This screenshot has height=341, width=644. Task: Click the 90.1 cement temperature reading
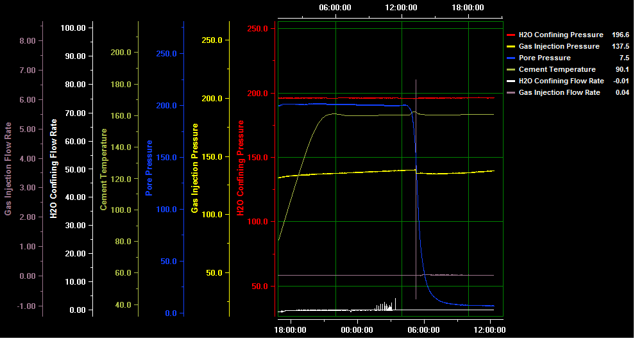pos(622,69)
